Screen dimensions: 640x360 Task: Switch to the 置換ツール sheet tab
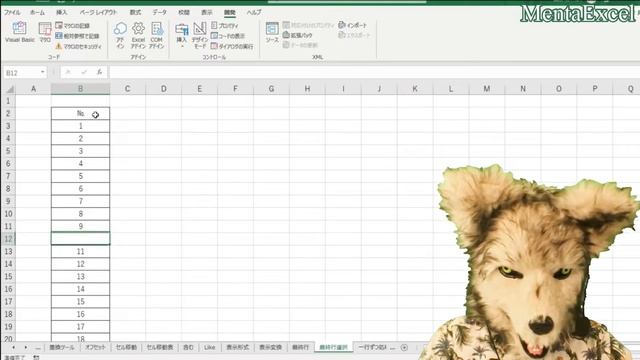coord(62,347)
